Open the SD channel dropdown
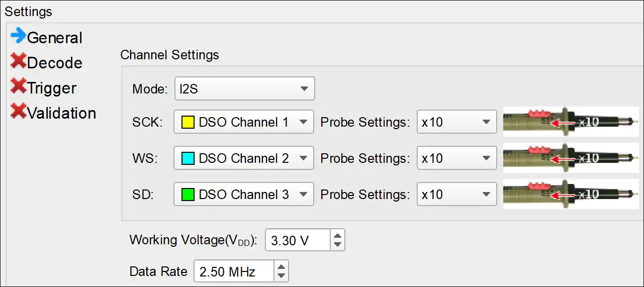Screen dimensions: 644x287 (x=244, y=195)
